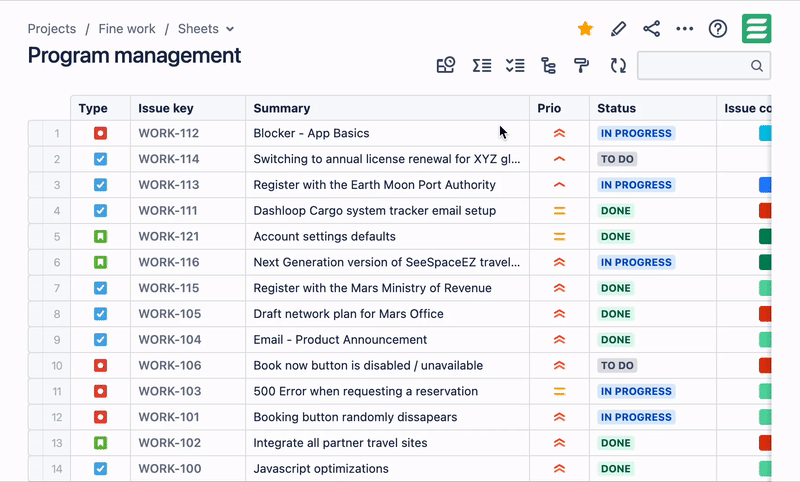Open the scope and schedule toolbar icon
The width and height of the screenshot is (800, 482).
(445, 65)
